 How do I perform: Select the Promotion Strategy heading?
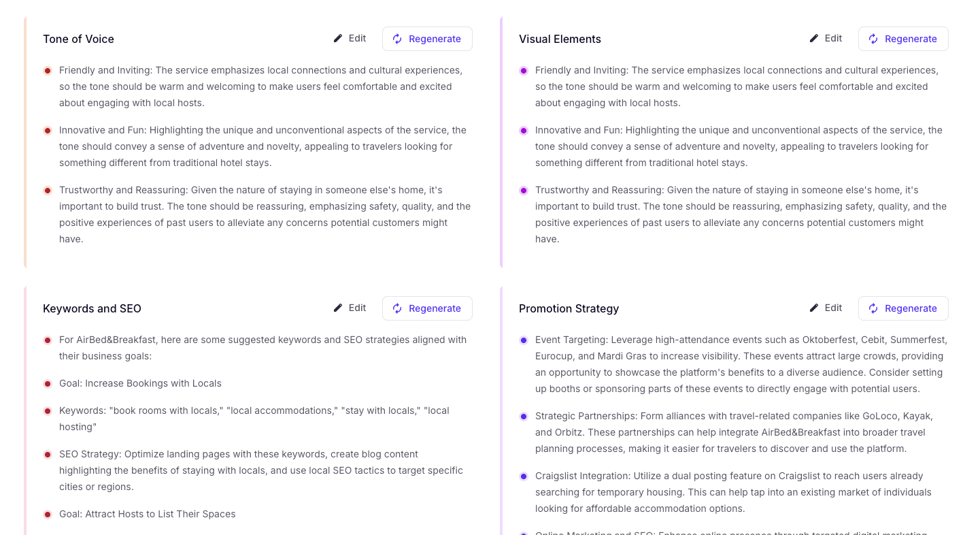click(569, 308)
